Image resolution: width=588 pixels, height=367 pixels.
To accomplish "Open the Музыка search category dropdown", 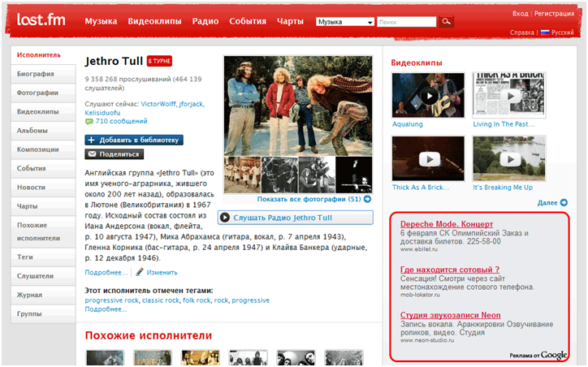I will 345,22.
